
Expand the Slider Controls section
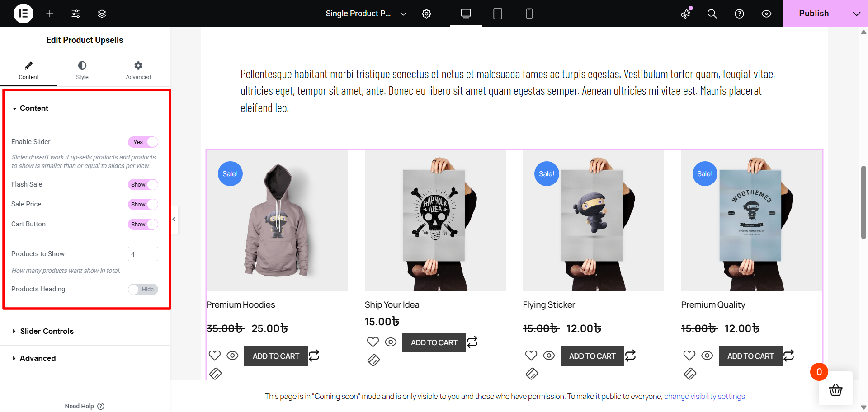[47, 331]
